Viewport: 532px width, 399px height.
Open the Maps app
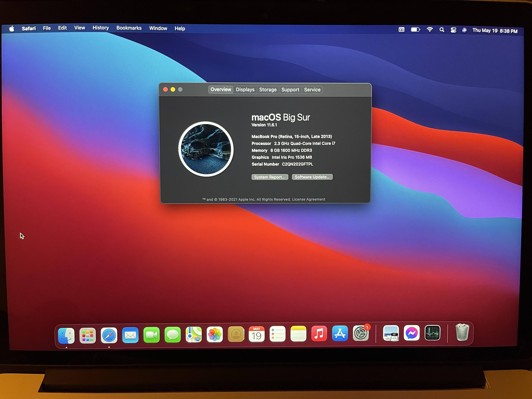194,335
